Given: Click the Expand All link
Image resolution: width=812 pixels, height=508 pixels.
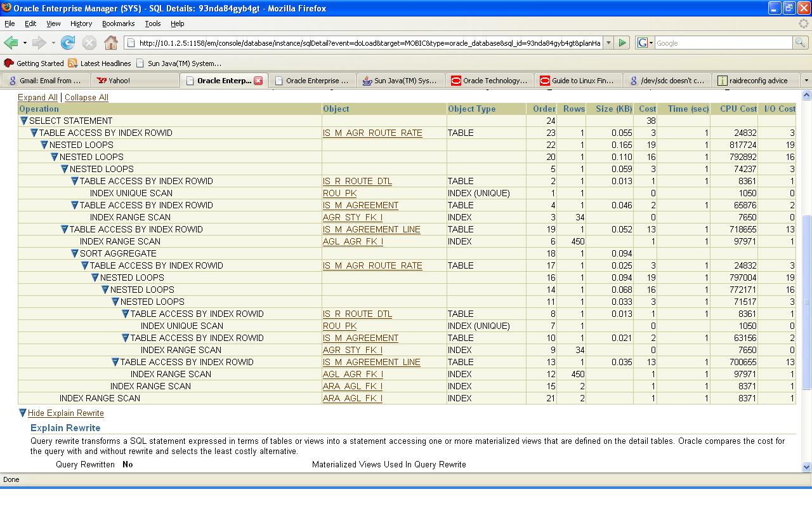Looking at the screenshot, I should (x=37, y=97).
